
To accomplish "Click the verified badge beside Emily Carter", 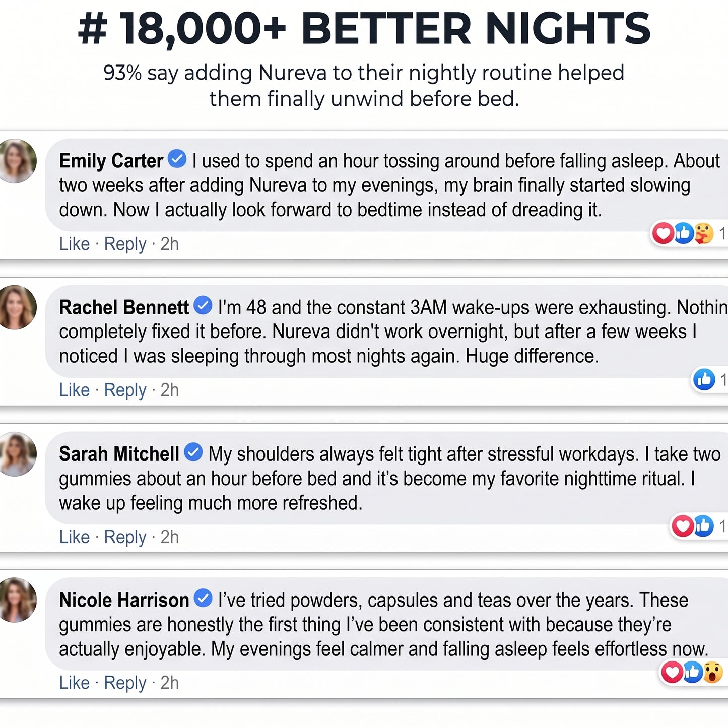I will [177, 159].
